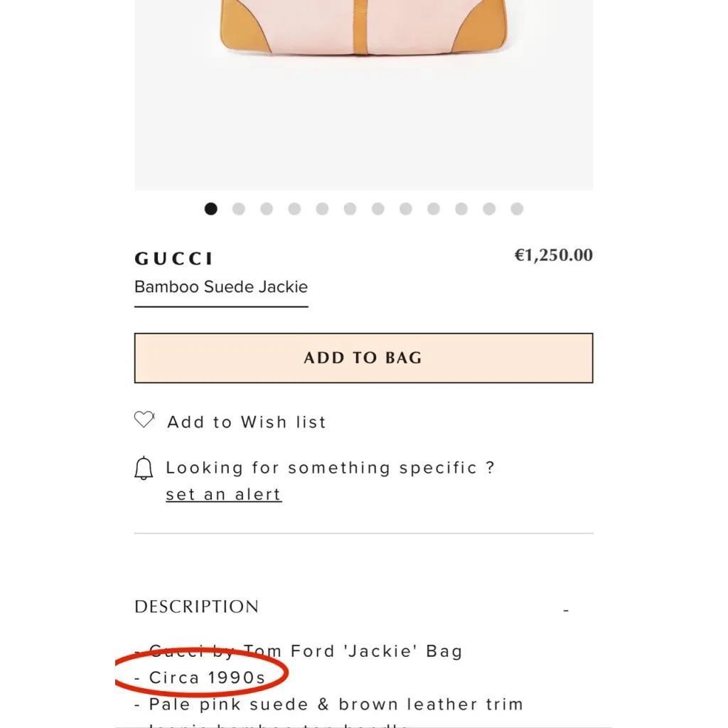Select the eighth image carousel dot
Screen dimensions: 728x728
(405, 209)
